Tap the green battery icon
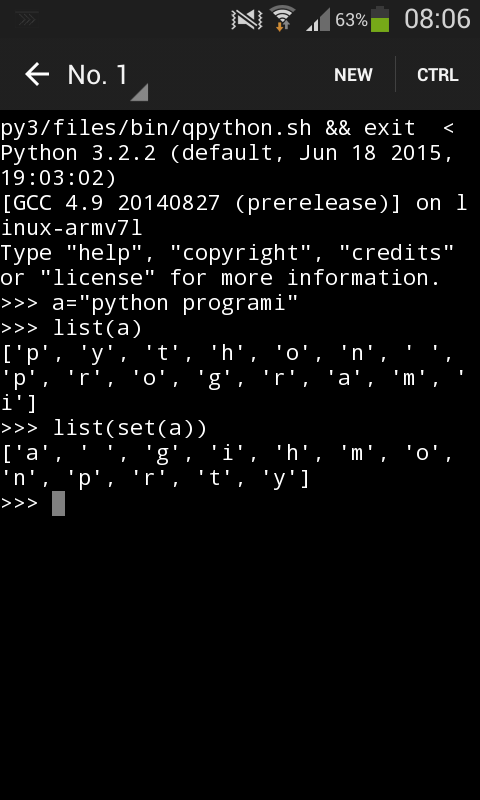Image resolution: width=480 pixels, height=800 pixels. pyautogui.click(x=380, y=19)
